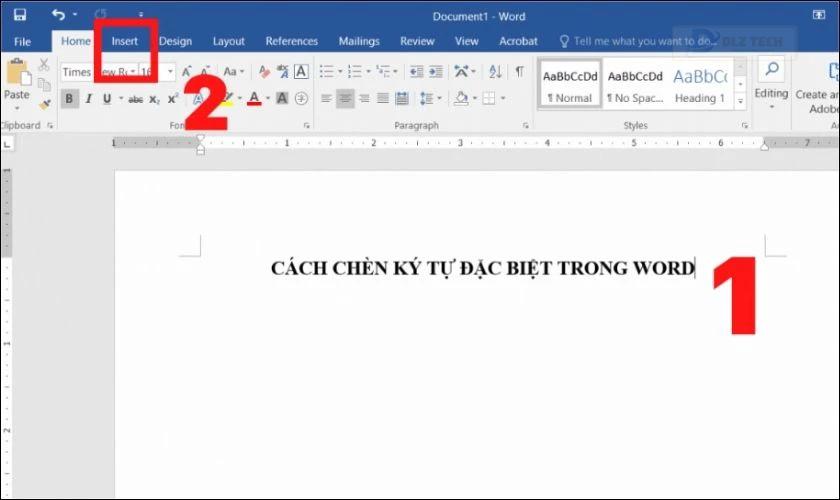Screen dimensions: 840x500
Task: Expand the Styles gallery More arrow
Action: [x=740, y=101]
